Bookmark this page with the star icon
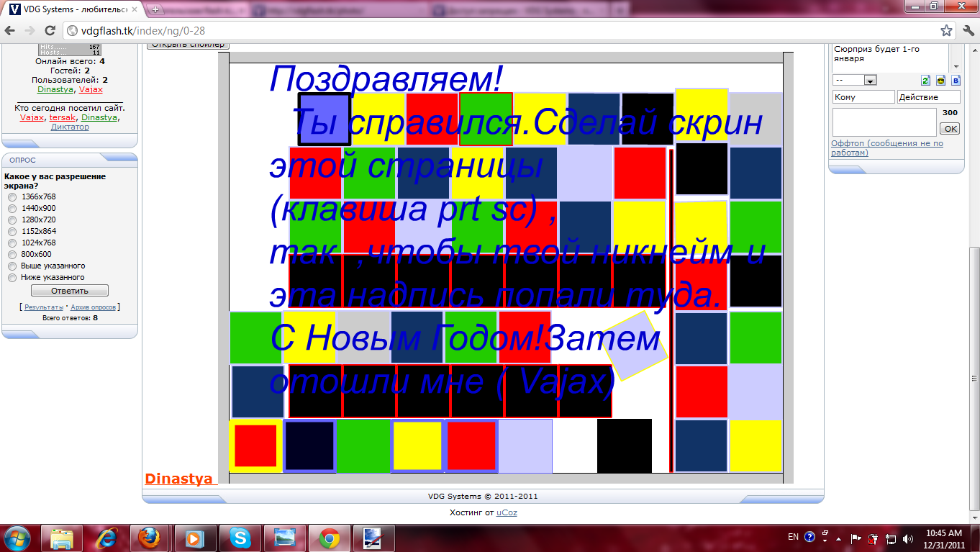 (x=947, y=31)
